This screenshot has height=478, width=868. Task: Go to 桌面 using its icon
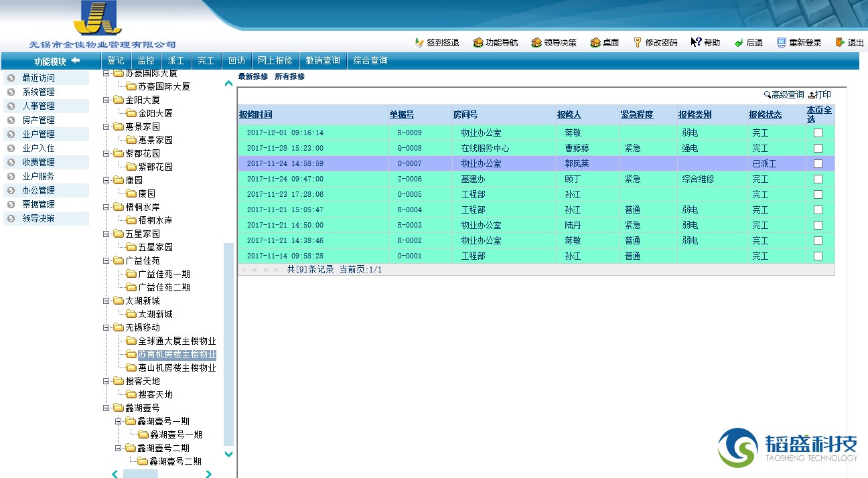(595, 42)
